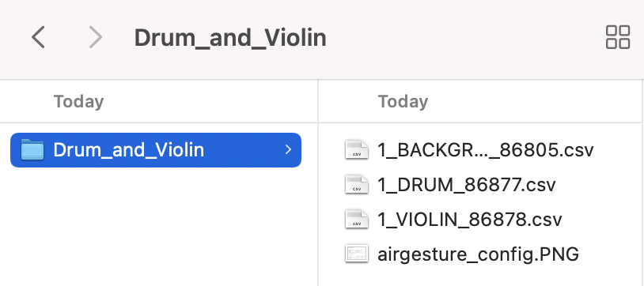
Task: Click the Today header in left column
Action: (78, 101)
